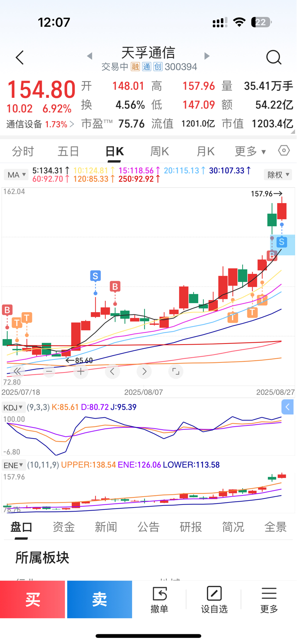Switch to 分时 intraday tab
Image resolution: width=297 pixels, height=644 pixels.
click(23, 151)
